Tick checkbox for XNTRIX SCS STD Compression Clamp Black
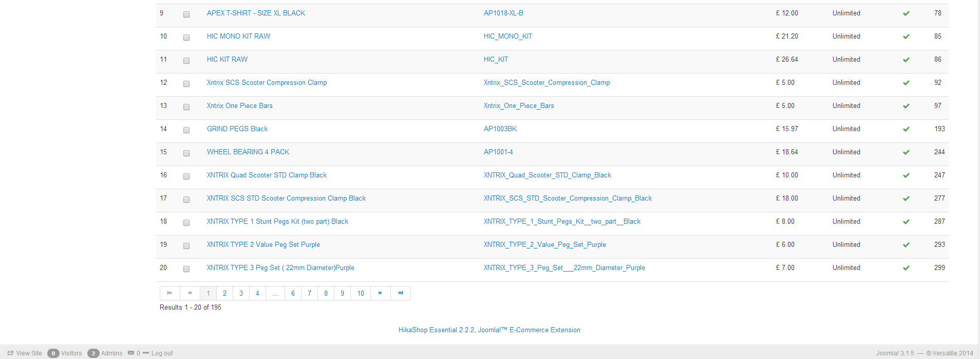 (186, 200)
